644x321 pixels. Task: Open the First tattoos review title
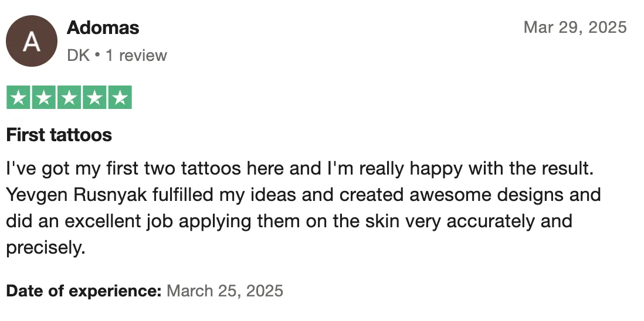59,135
